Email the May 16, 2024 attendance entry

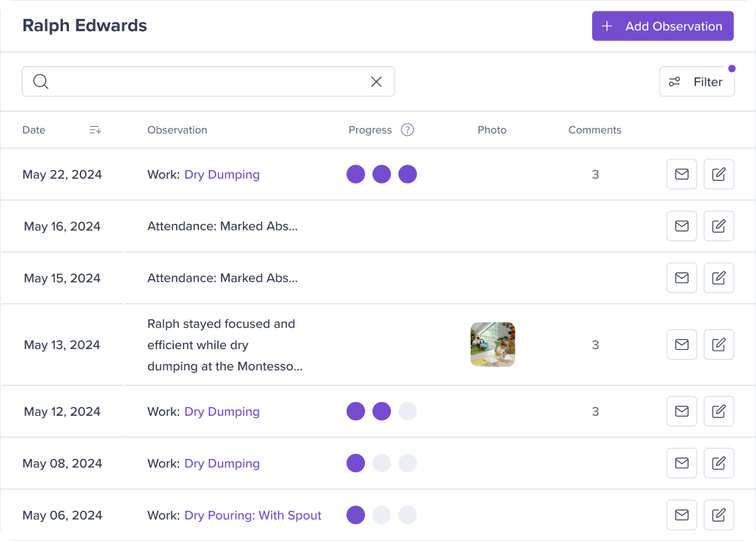[x=682, y=225]
